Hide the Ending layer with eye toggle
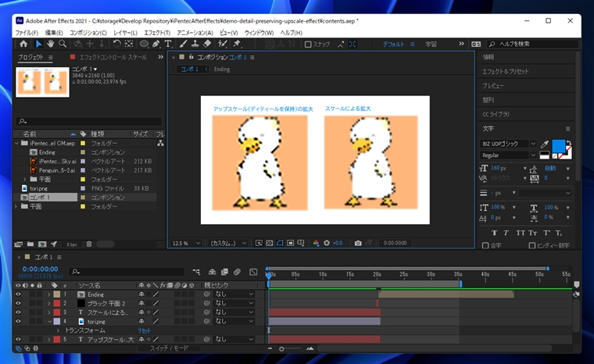The width and height of the screenshot is (594, 364). (x=18, y=294)
